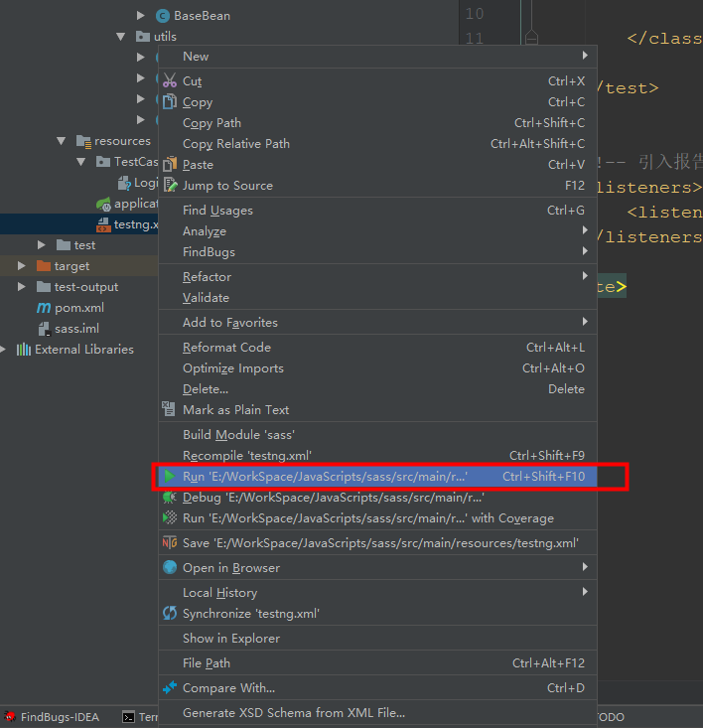The width and height of the screenshot is (703, 728).
Task: Choose Show in Explorer
Action: [x=377, y=638]
